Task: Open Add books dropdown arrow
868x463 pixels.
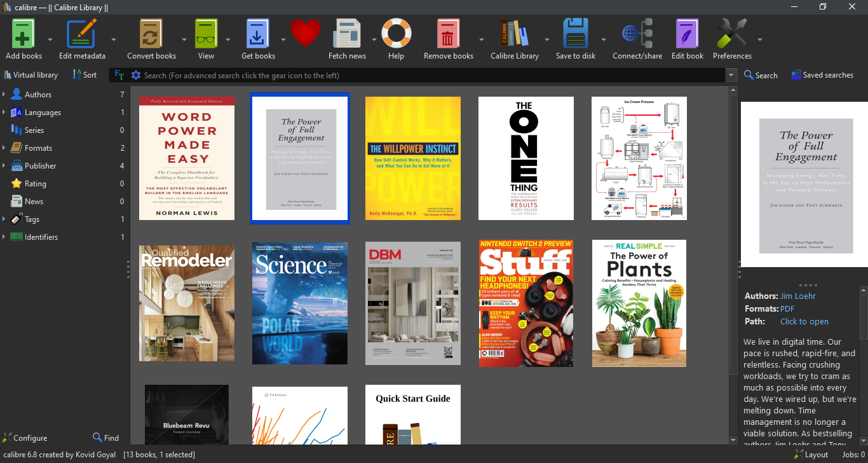Action: pos(50,39)
